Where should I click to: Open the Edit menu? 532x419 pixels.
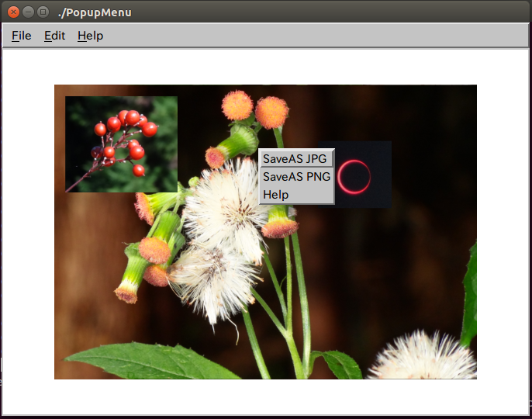54,36
